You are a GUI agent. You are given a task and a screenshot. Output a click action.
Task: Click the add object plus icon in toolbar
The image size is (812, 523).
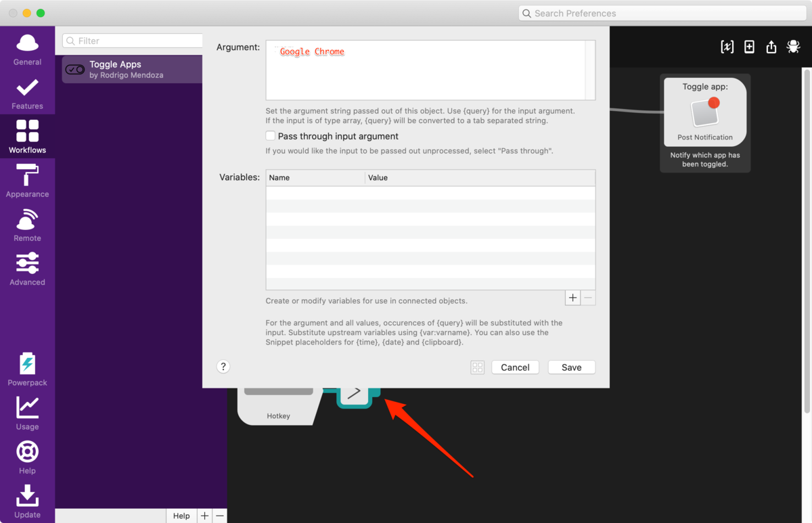pyautogui.click(x=749, y=47)
